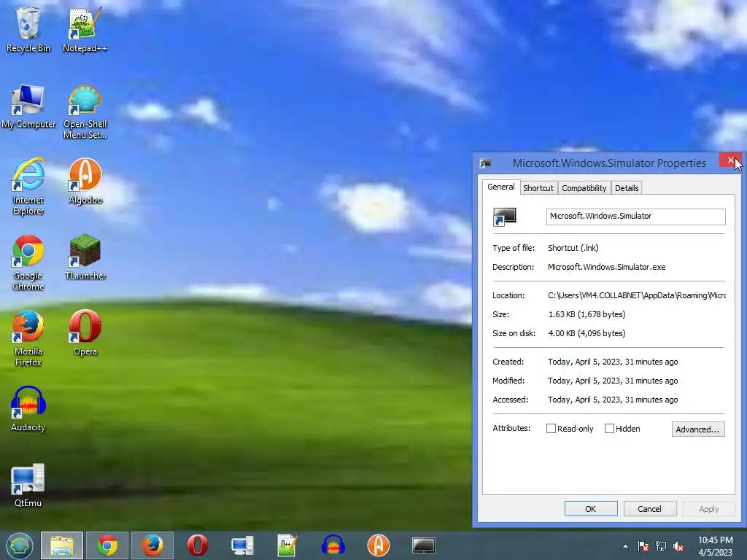The height and width of the screenshot is (560, 747).
Task: Select the Opera desktop shortcut
Action: (85, 332)
